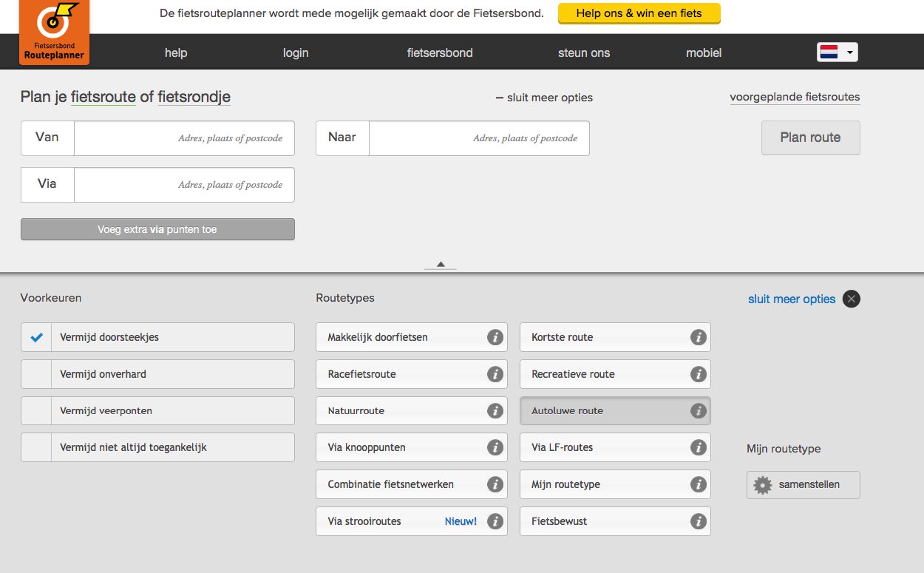Focus the Van address field
The image size is (924, 573).
(184, 138)
